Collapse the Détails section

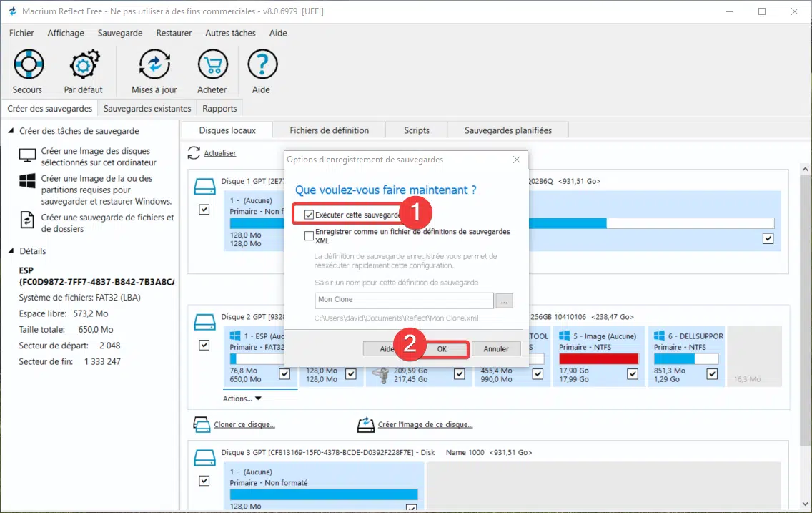[x=11, y=251]
